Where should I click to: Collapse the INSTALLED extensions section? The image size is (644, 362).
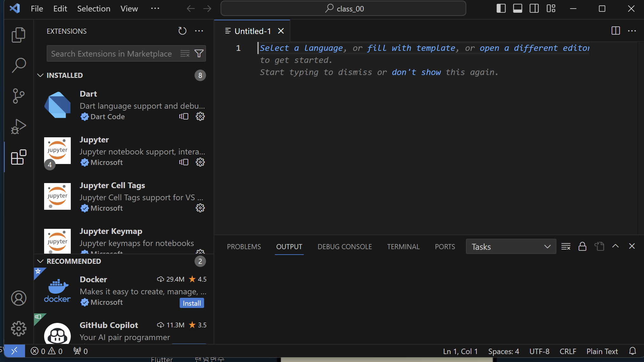(x=40, y=75)
